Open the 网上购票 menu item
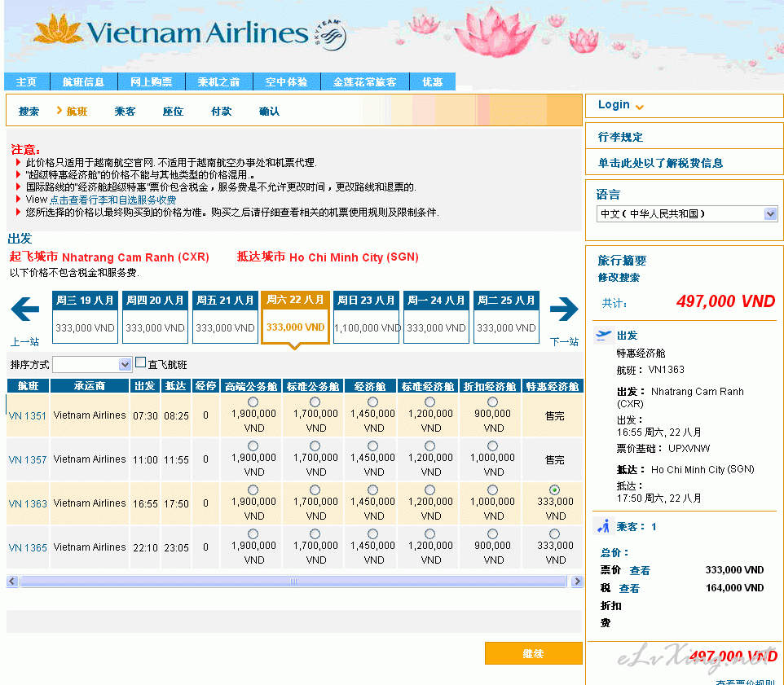This screenshot has height=685, width=784. click(152, 82)
